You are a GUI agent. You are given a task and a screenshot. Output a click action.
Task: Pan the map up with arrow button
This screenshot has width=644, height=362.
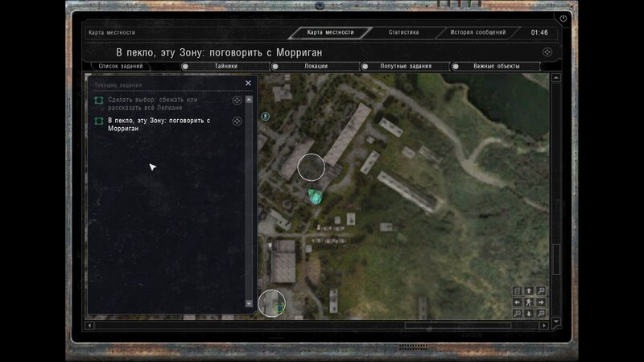pyautogui.click(x=529, y=290)
